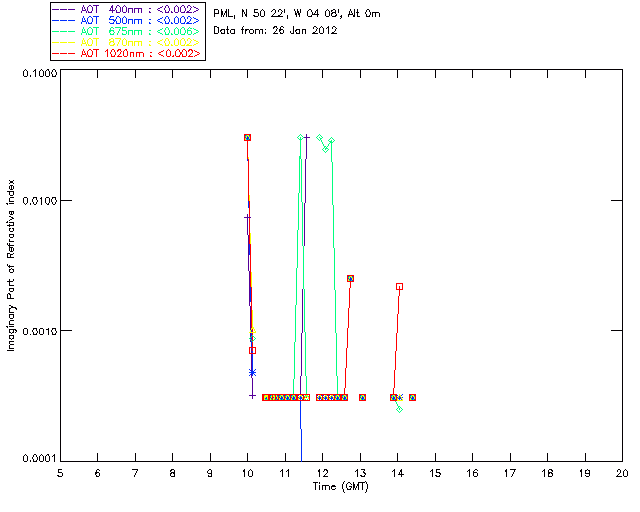Click the x-axis tick label 18
The width and height of the screenshot is (640, 512).
click(x=548, y=473)
